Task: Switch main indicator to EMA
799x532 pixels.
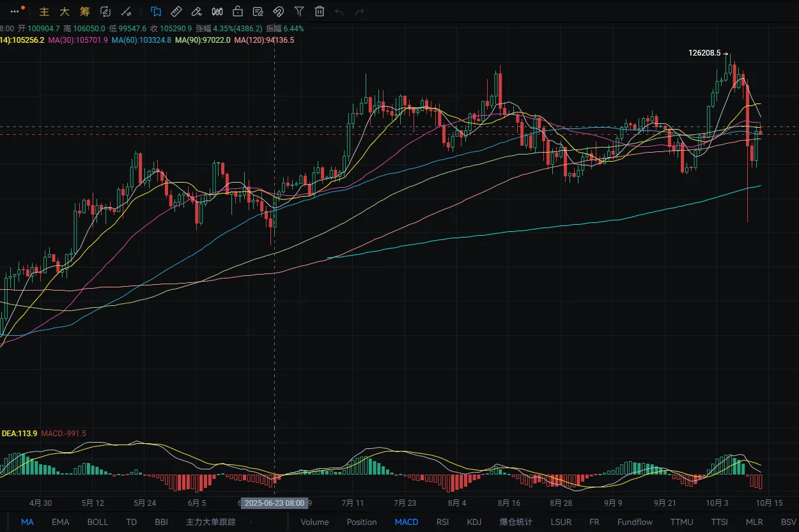Action: click(x=61, y=522)
